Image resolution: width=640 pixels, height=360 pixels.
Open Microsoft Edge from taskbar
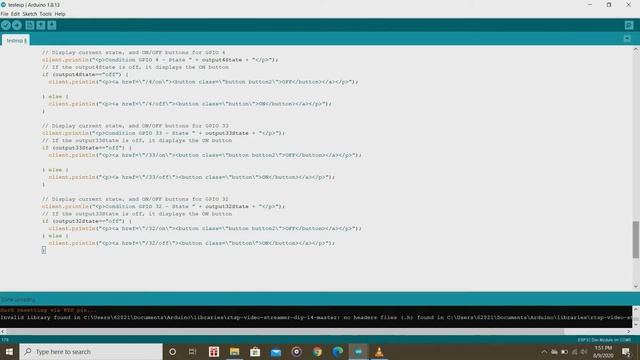[x=338, y=351]
